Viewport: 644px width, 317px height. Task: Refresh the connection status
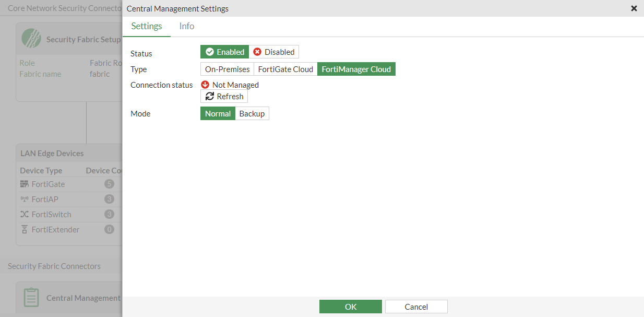(x=224, y=96)
